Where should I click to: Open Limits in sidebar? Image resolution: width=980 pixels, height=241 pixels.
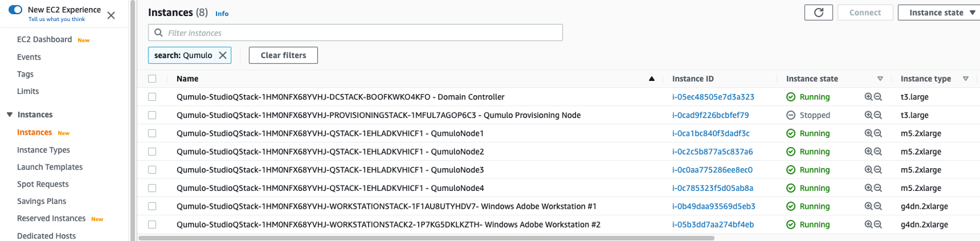(28, 91)
